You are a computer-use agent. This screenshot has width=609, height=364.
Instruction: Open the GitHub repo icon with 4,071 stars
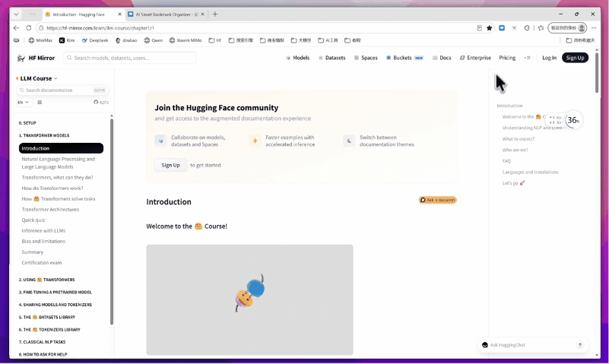pos(101,103)
